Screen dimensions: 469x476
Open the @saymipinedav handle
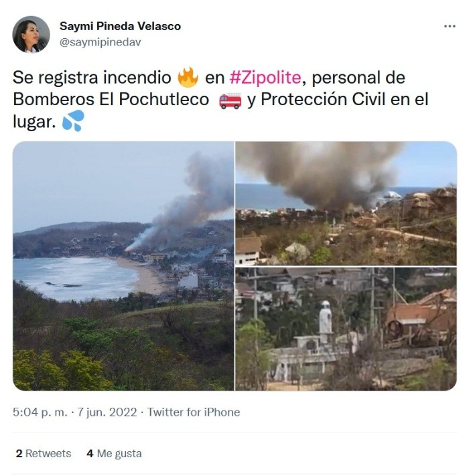click(x=100, y=42)
